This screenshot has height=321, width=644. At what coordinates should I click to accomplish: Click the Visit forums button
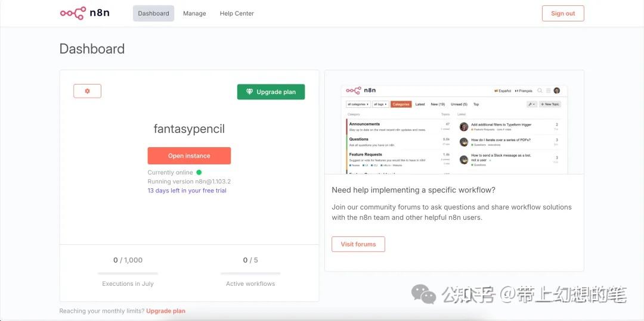(x=358, y=244)
